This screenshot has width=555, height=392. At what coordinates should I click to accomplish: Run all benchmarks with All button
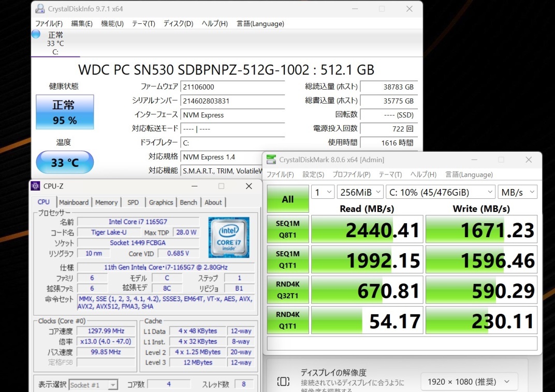click(x=288, y=199)
